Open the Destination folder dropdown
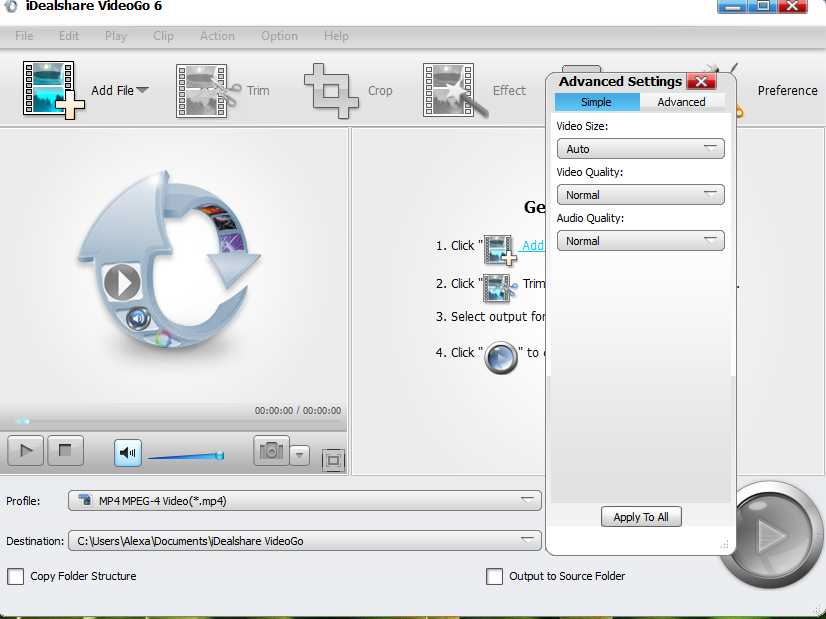The height and width of the screenshot is (619, 826). pos(304,541)
